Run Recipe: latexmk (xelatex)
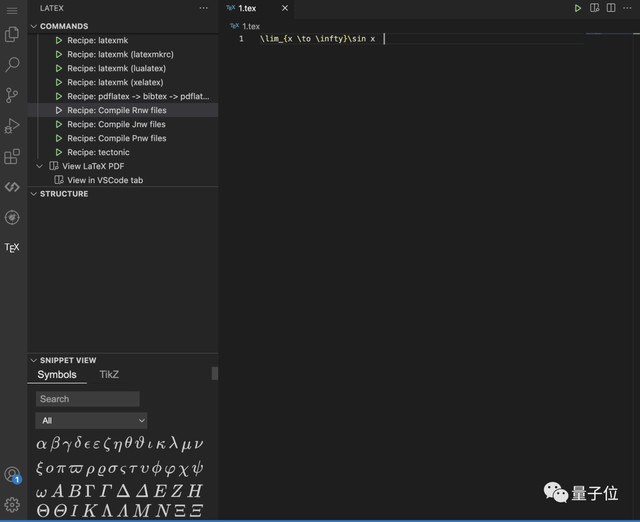 point(115,82)
